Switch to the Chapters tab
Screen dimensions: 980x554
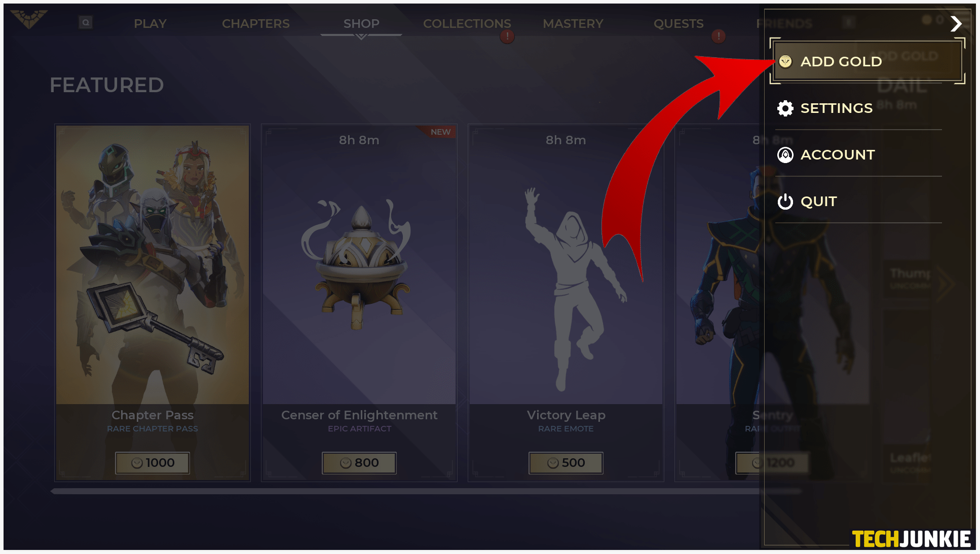click(255, 24)
